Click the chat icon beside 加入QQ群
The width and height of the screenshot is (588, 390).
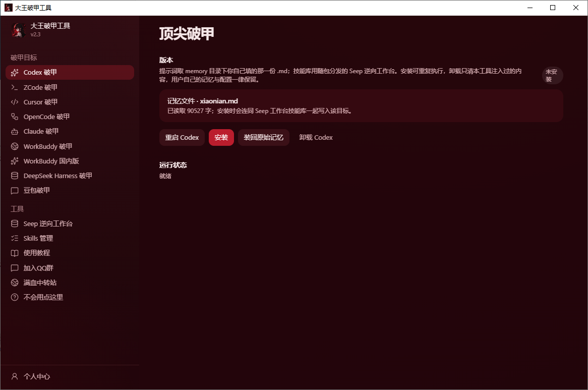pos(15,268)
